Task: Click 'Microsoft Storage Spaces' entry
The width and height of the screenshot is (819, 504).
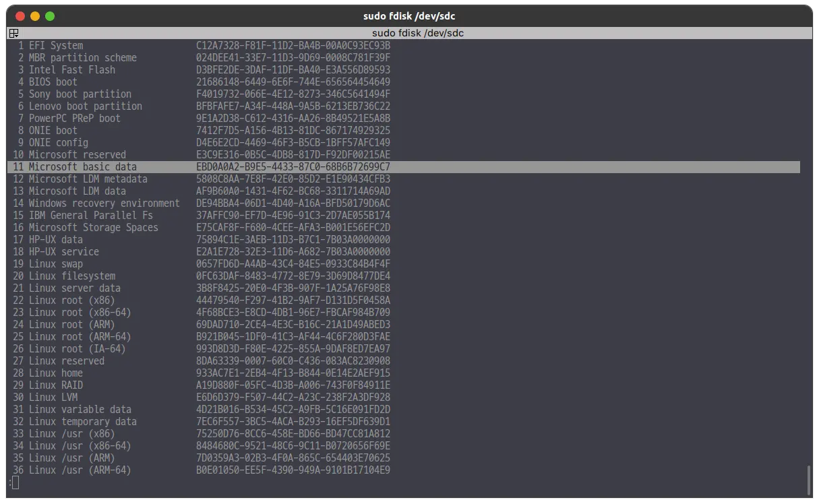Action: 94,228
